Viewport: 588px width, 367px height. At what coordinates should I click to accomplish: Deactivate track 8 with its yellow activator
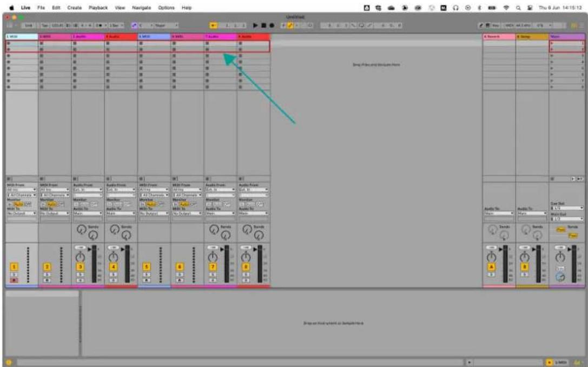pos(246,267)
